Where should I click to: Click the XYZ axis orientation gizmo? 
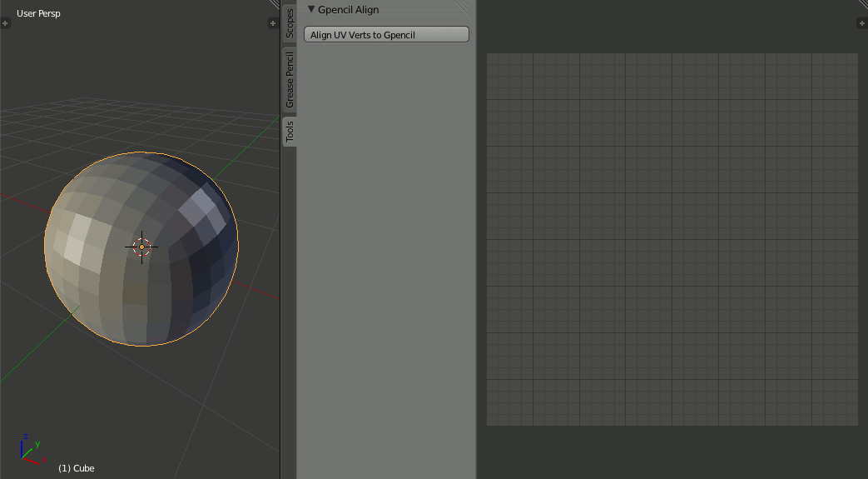point(32,449)
